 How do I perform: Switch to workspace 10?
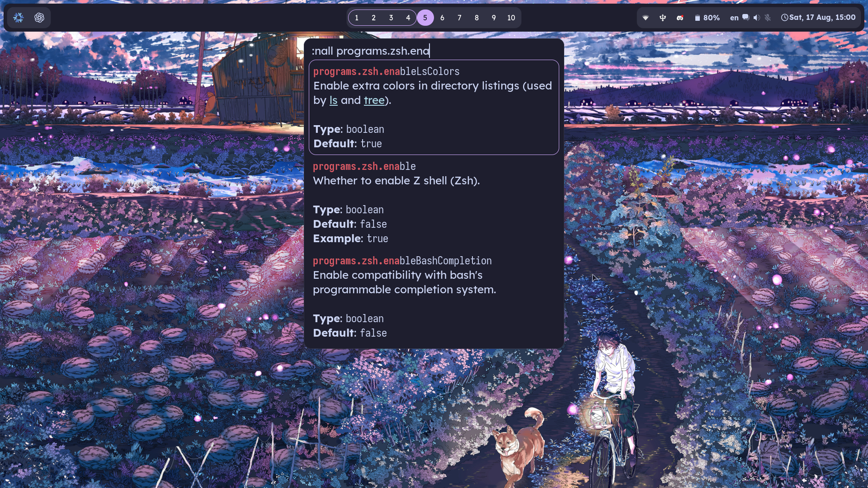511,18
